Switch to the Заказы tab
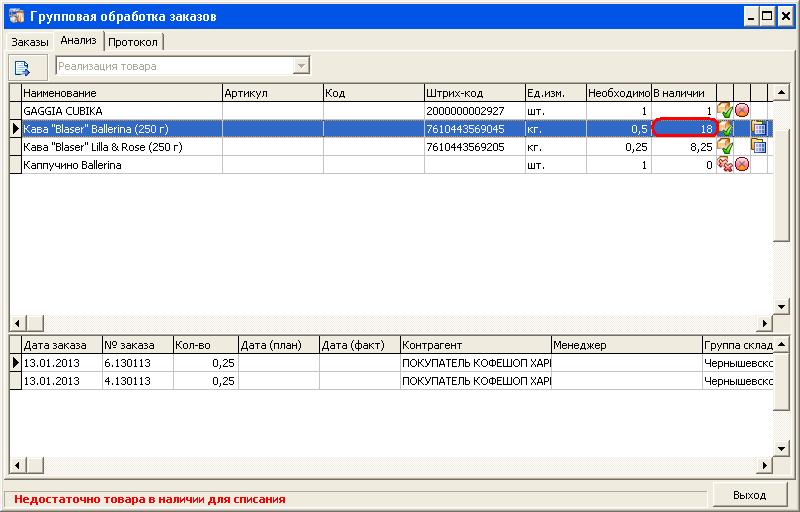800x512 pixels. pyautogui.click(x=29, y=42)
